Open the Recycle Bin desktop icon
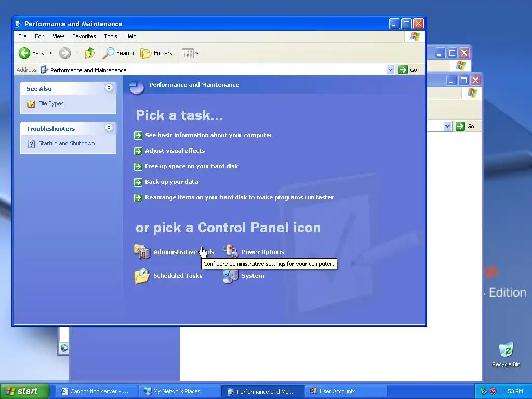This screenshot has width=532, height=399. coord(506,354)
